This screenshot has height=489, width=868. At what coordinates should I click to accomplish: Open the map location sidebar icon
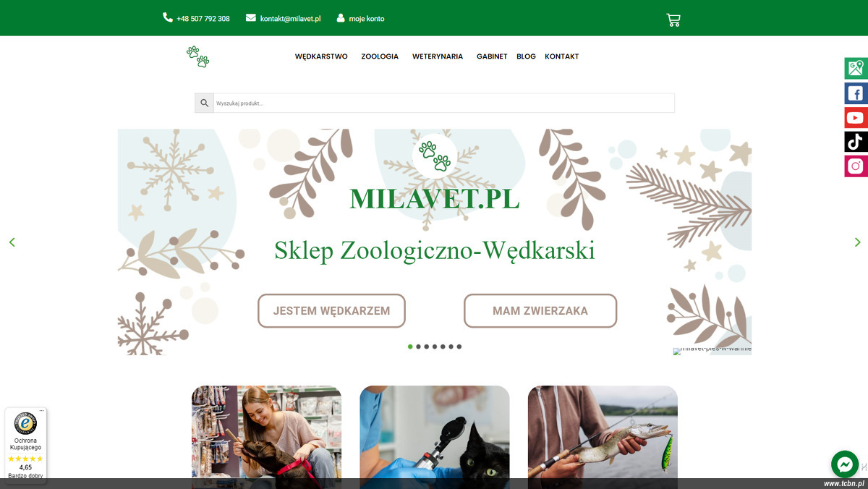pyautogui.click(x=856, y=68)
